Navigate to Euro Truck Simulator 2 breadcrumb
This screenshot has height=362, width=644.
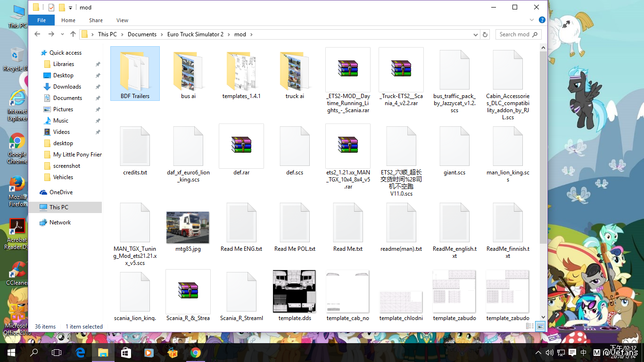click(195, 34)
